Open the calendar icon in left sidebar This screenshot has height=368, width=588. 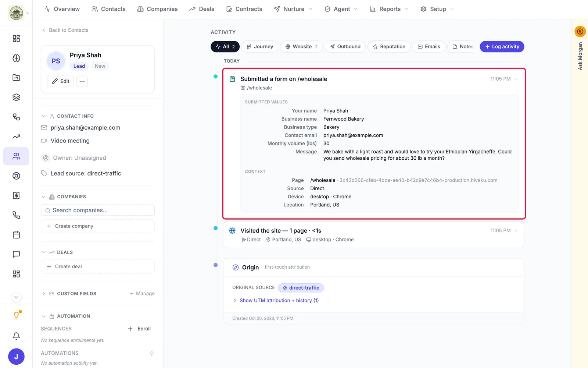coord(16,235)
